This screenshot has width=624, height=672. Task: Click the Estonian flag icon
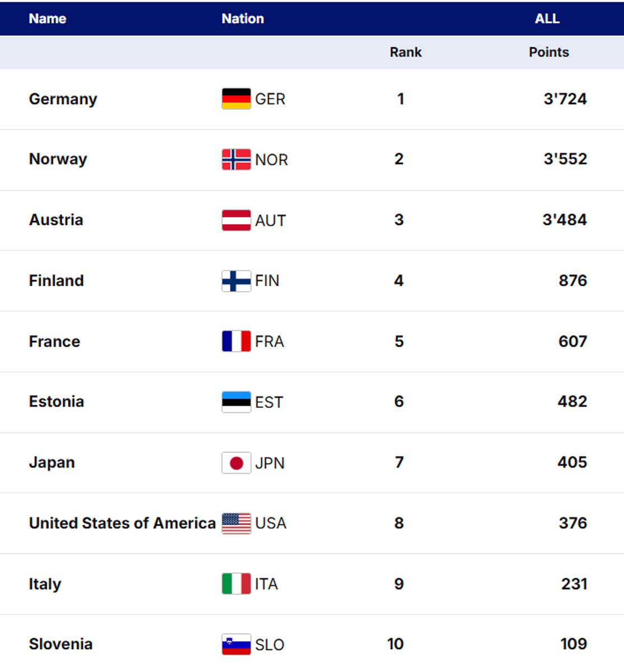pyautogui.click(x=236, y=402)
